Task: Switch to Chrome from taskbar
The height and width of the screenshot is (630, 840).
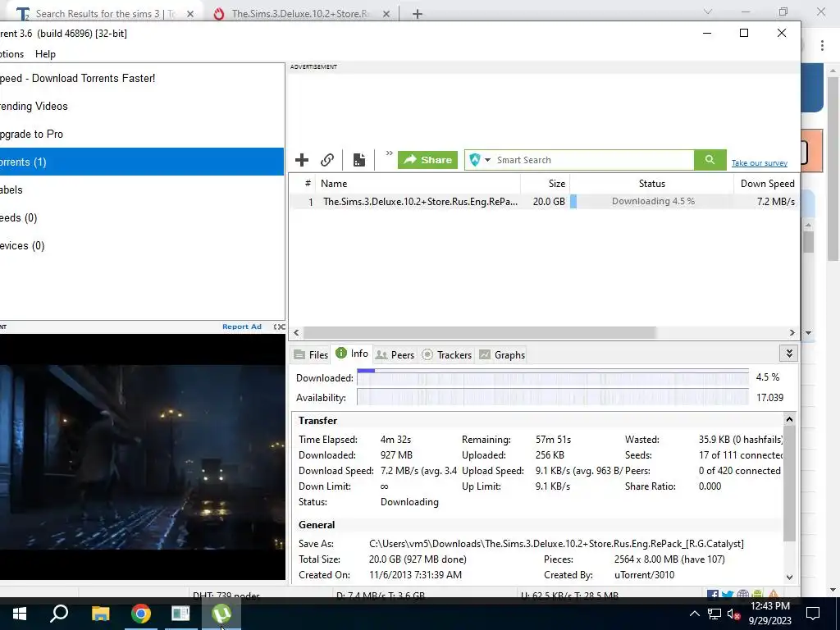Action: point(141,614)
